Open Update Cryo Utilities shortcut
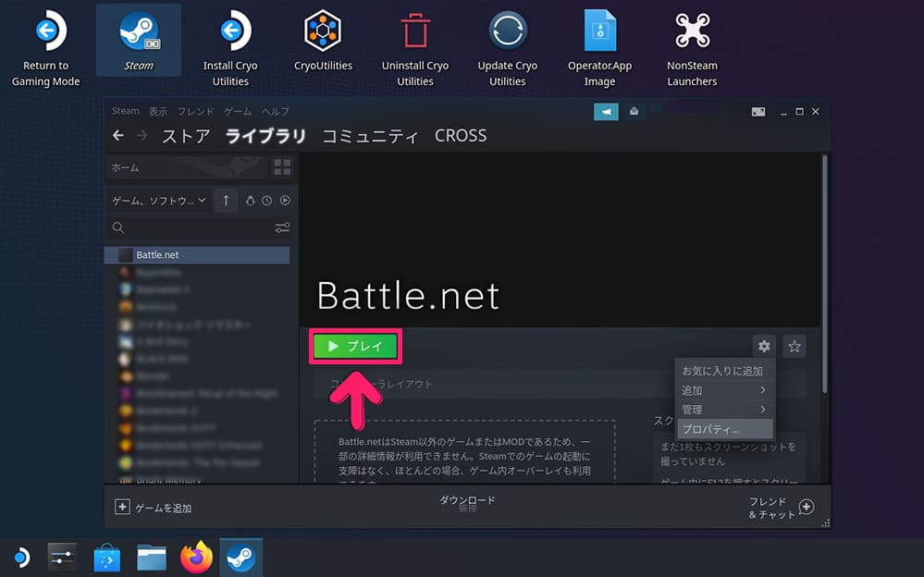The width and height of the screenshot is (924, 577). (508, 49)
